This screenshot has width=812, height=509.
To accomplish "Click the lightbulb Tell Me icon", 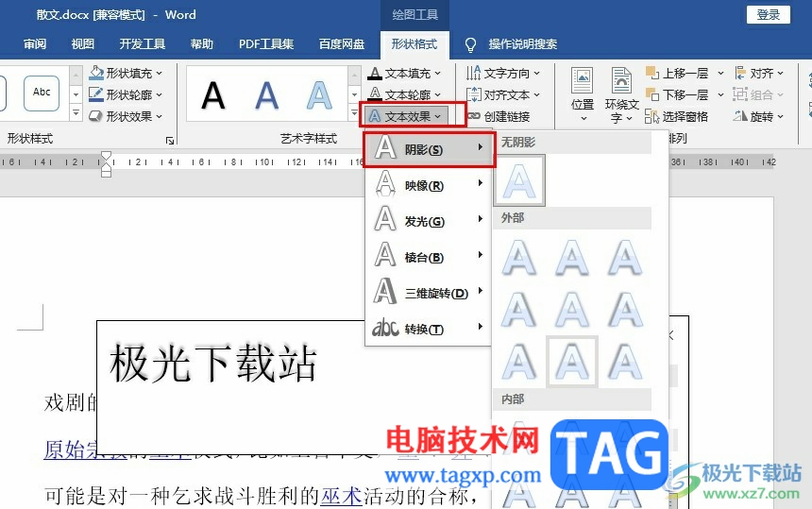I will pos(470,45).
